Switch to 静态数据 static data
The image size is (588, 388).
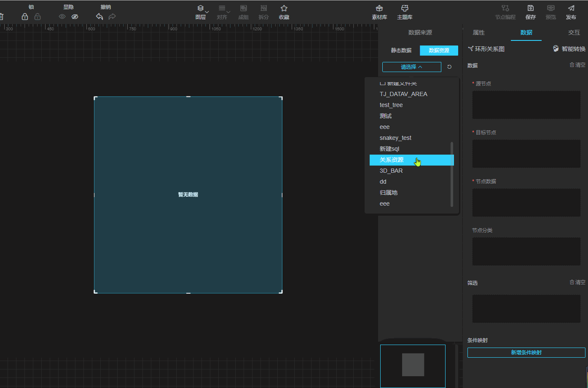(401, 51)
